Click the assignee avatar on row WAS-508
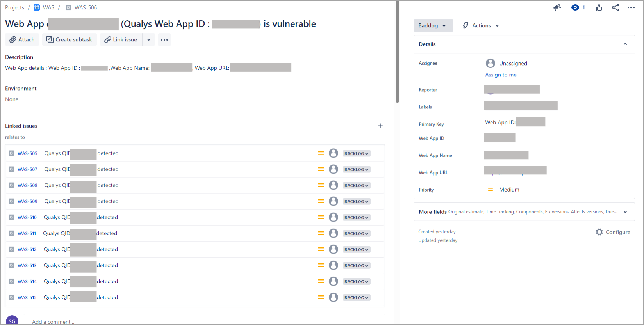 [x=333, y=185]
